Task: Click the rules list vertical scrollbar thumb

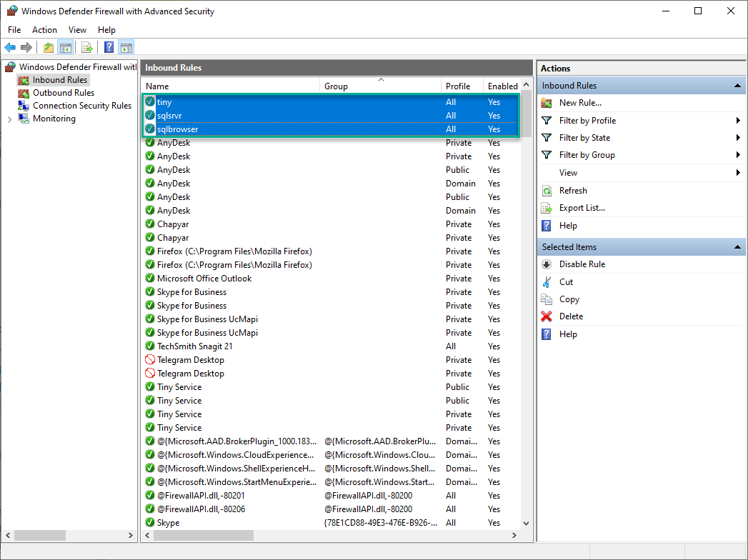Action: click(x=527, y=114)
